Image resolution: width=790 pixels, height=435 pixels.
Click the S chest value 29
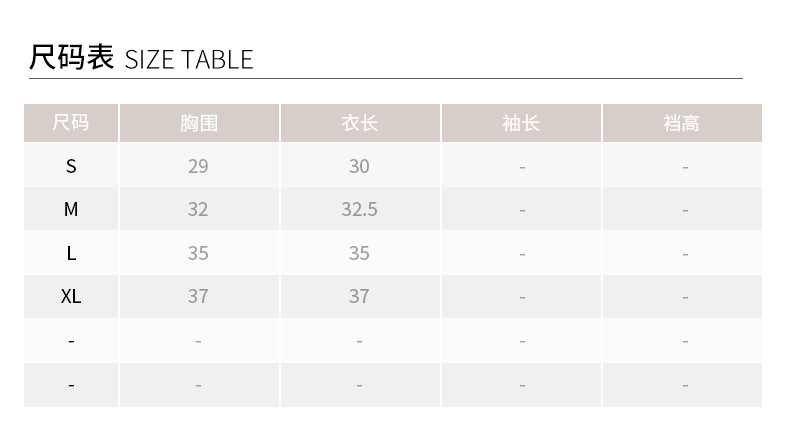click(x=198, y=166)
